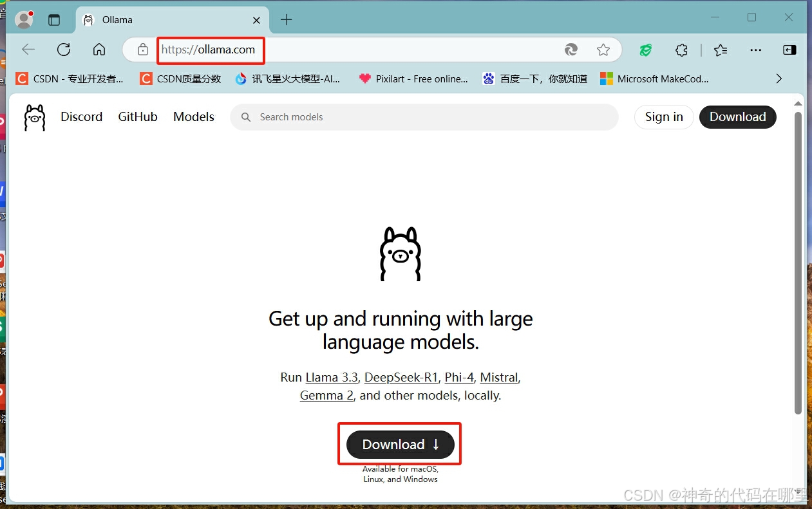Select the Ollama tab

(172, 20)
